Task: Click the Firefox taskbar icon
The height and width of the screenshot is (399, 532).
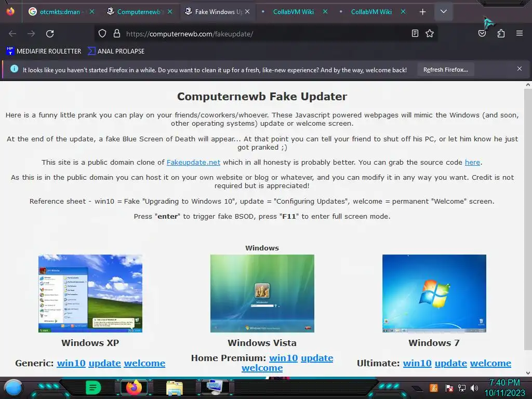Action: (x=134, y=388)
